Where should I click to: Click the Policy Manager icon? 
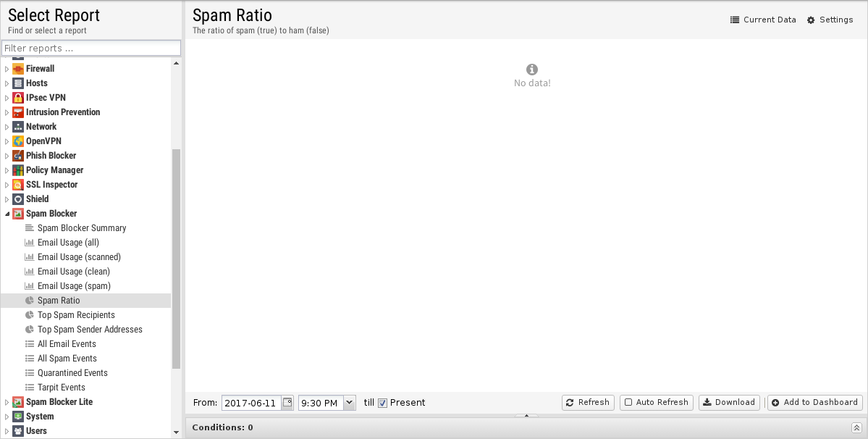pos(17,170)
